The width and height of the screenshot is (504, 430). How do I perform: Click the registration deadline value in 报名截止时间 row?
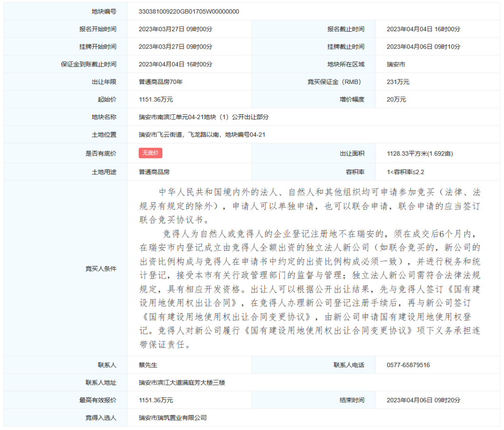point(423,29)
